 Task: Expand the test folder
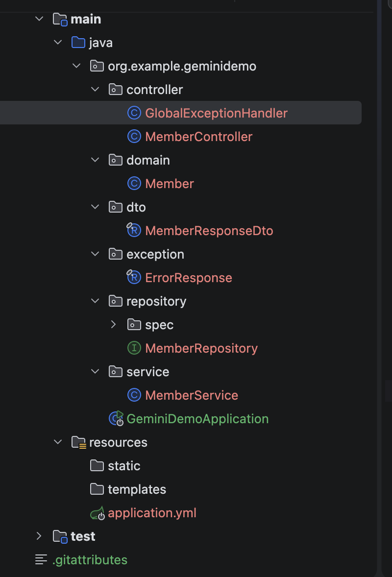tap(39, 536)
